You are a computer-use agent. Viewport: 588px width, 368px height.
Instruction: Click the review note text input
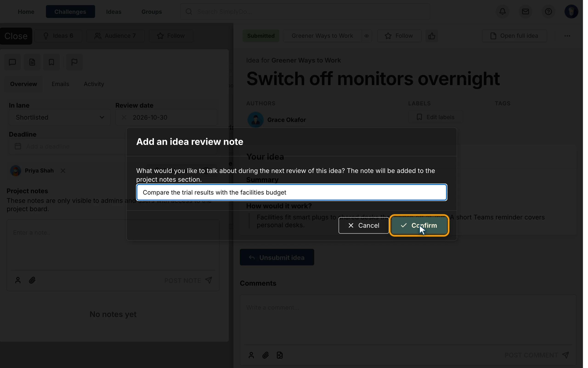(x=291, y=192)
